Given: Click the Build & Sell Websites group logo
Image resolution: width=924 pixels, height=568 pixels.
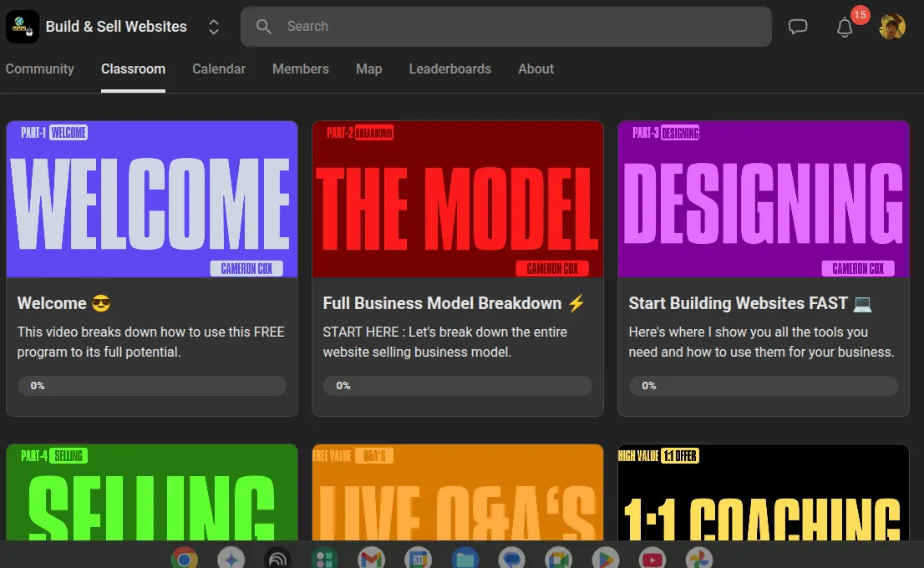Looking at the screenshot, I should pos(23,27).
